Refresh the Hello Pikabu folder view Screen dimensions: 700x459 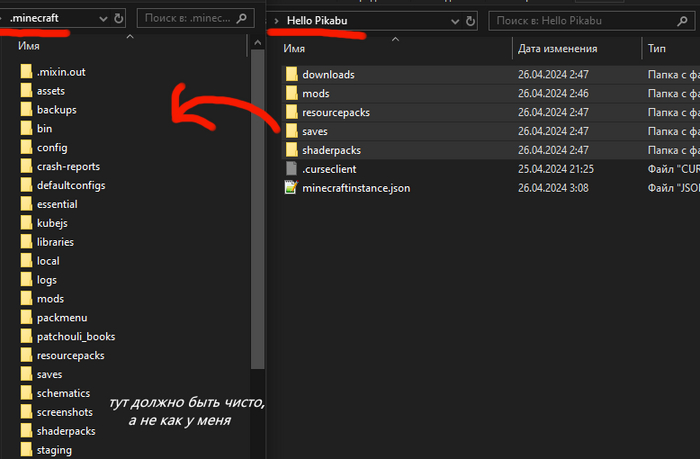coord(470,21)
